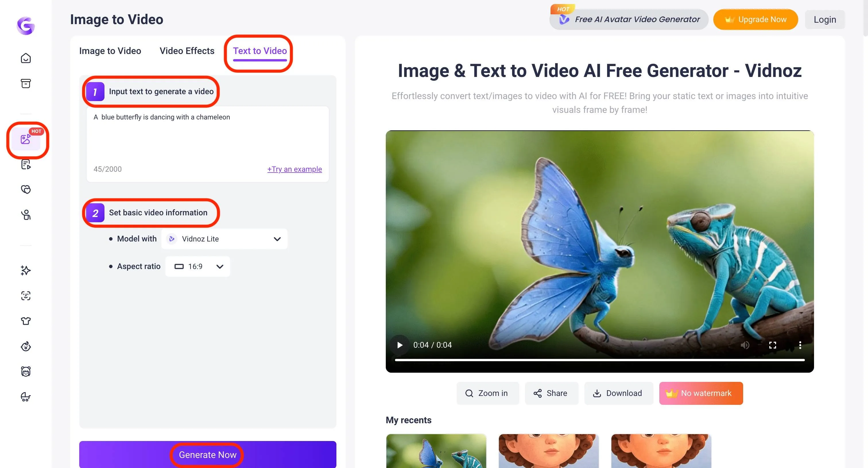The image size is (868, 468).
Task: Switch to the Video Effects tab
Action: (187, 51)
